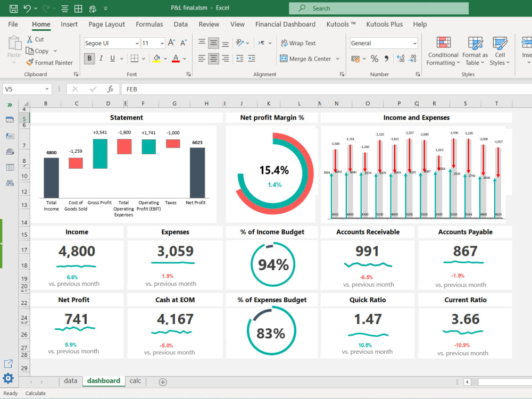This screenshot has height=399, width=532.
Task: Toggle Italic formatting
Action: [x=101, y=59]
